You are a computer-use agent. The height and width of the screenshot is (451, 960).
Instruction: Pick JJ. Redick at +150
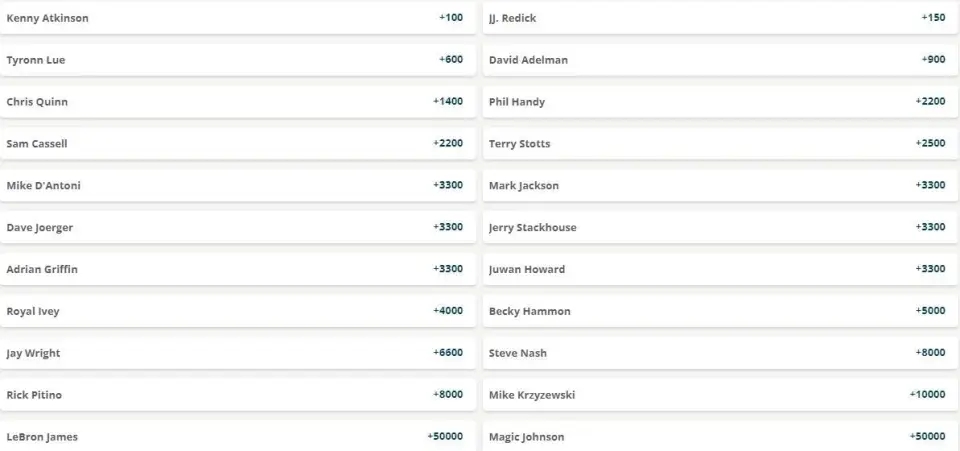[x=720, y=18]
